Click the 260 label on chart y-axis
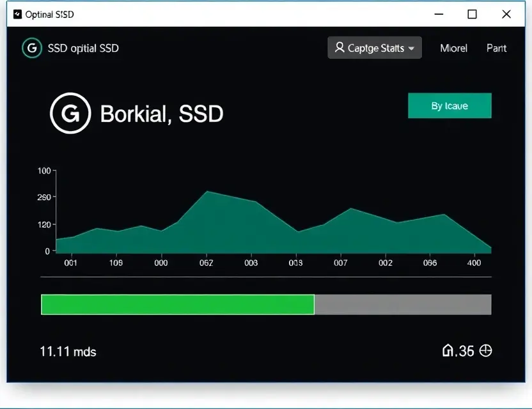Viewport: 532px width, 409px height. pyautogui.click(x=44, y=197)
